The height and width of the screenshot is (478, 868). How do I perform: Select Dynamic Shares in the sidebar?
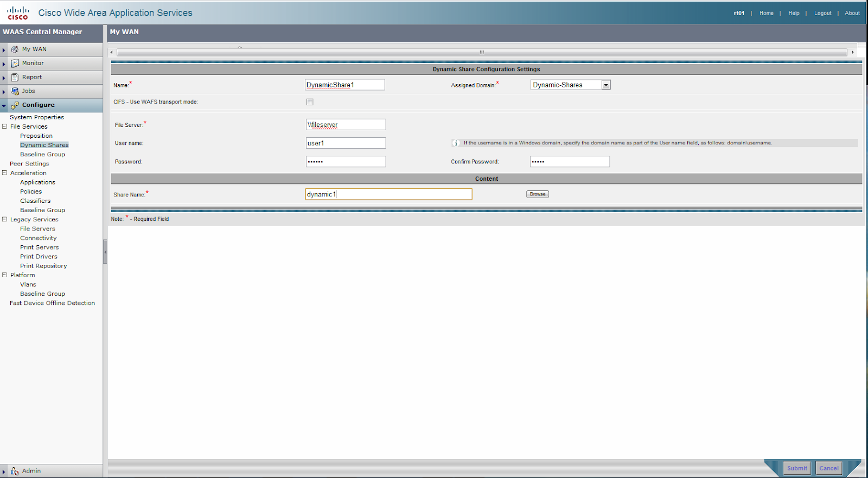[44, 145]
